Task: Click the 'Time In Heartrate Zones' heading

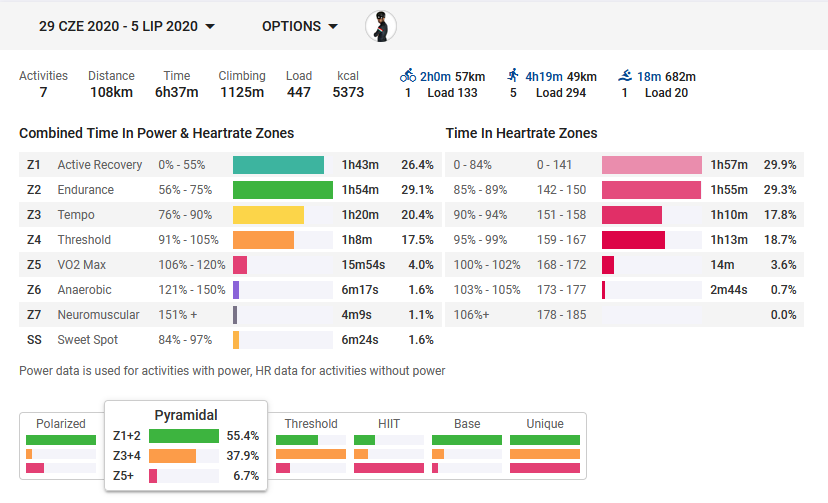Action: [x=521, y=134]
